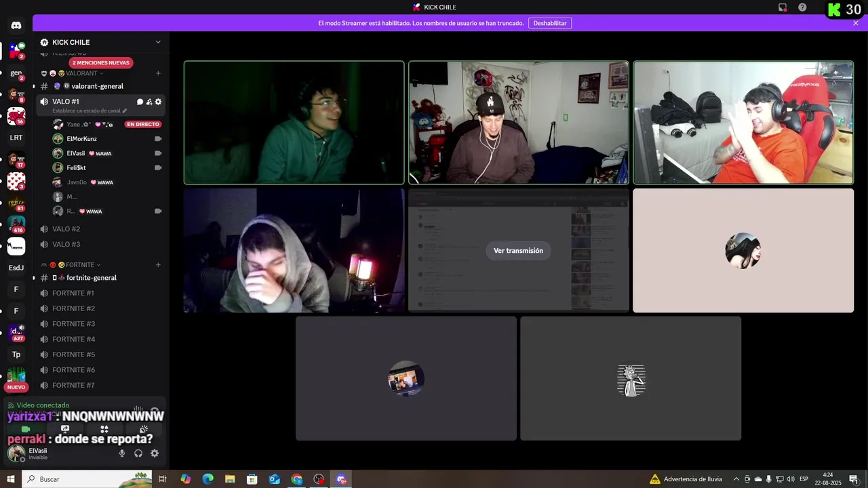Image resolution: width=868 pixels, height=488 pixels.
Task: Open Windows Task View button
Action: pos(163,479)
